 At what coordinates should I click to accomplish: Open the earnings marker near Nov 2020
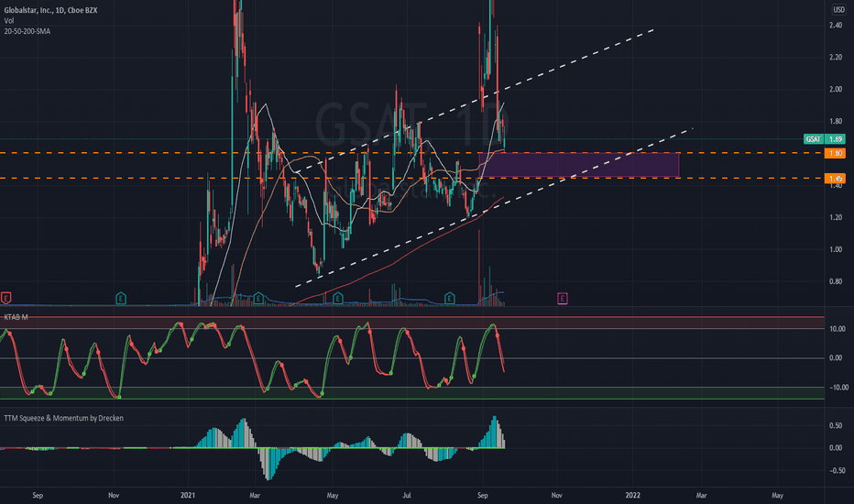click(121, 298)
